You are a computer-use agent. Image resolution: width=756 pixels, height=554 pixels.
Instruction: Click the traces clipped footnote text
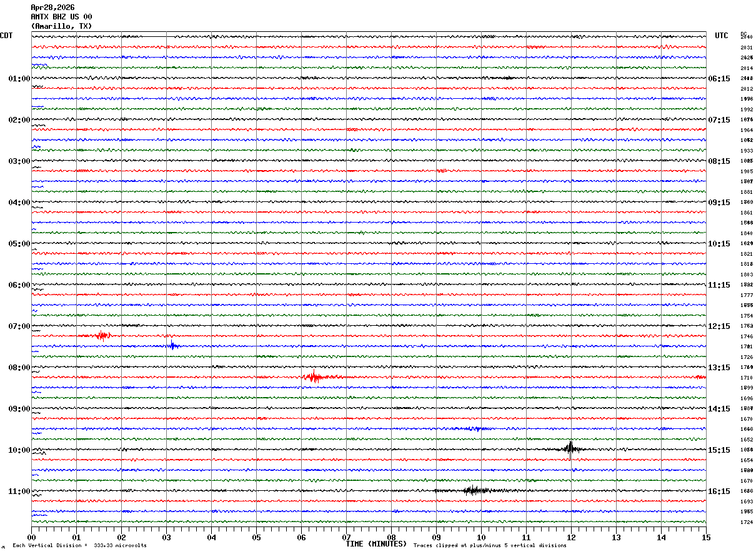(490, 546)
